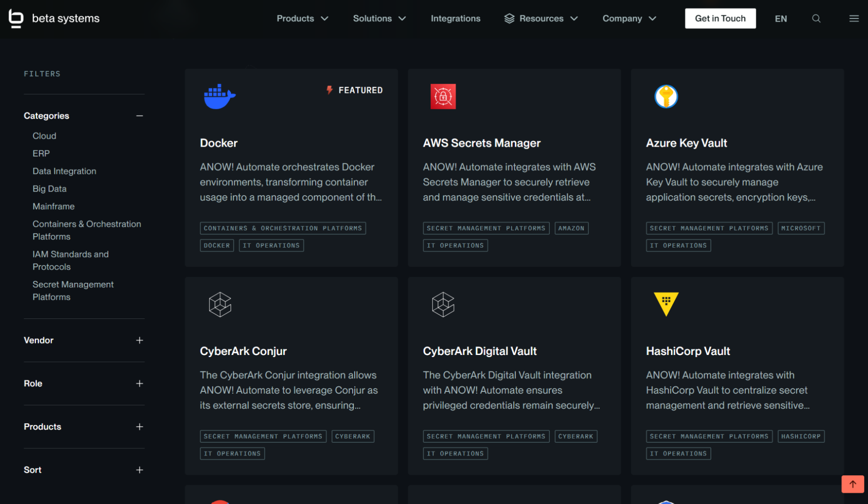Filter by Secret Management Platforms category
The image size is (868, 504).
click(73, 291)
